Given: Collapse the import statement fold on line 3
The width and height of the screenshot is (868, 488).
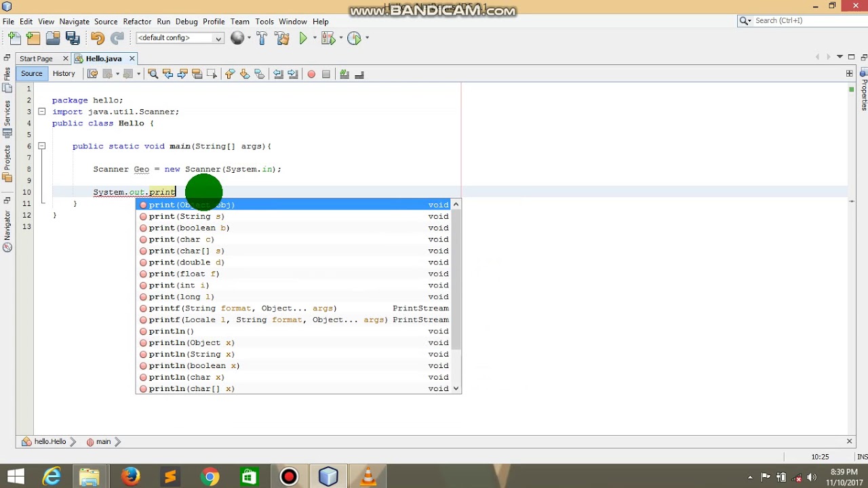Looking at the screenshot, I should 41,112.
